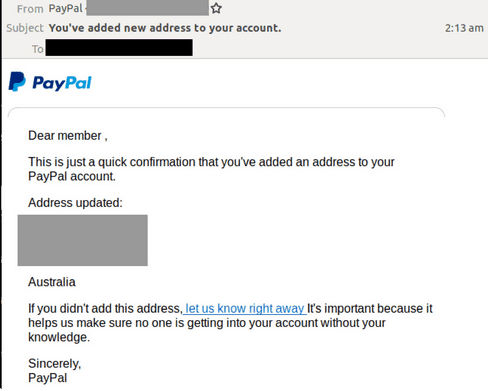Click the 'From' header label
This screenshot has height=391, width=488.
click(x=30, y=9)
